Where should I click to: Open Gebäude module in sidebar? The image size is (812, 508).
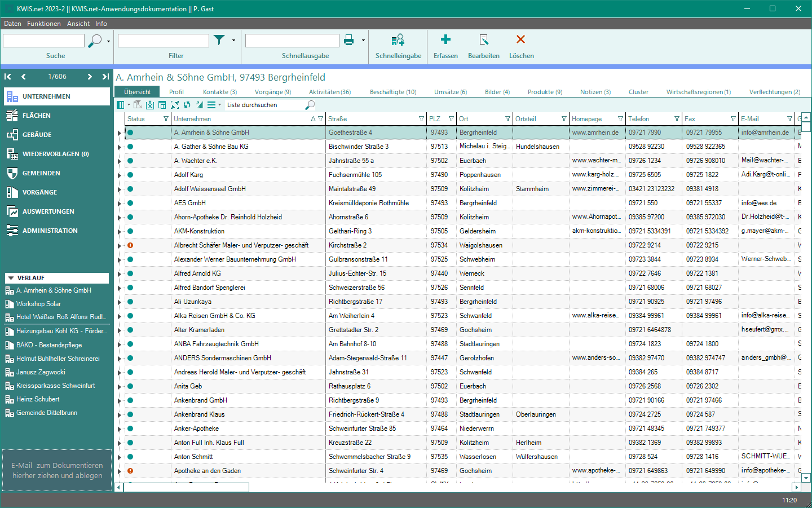pyautogui.click(x=56, y=135)
